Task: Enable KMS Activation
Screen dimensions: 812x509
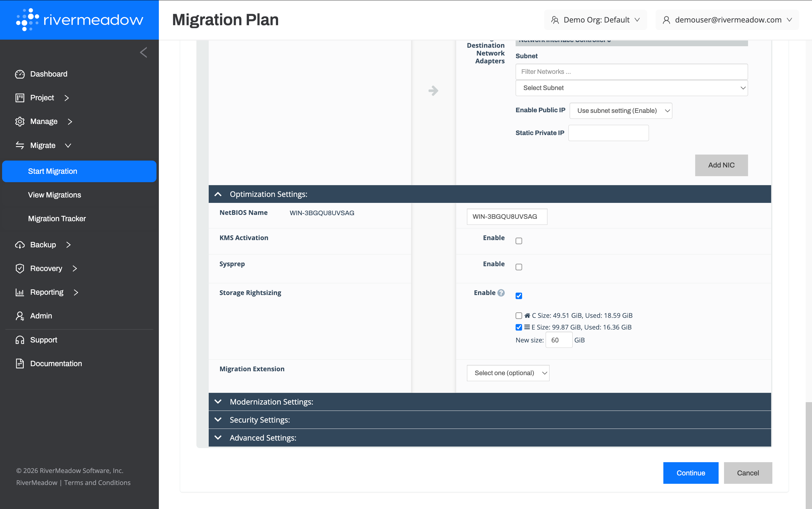Action: [518, 240]
